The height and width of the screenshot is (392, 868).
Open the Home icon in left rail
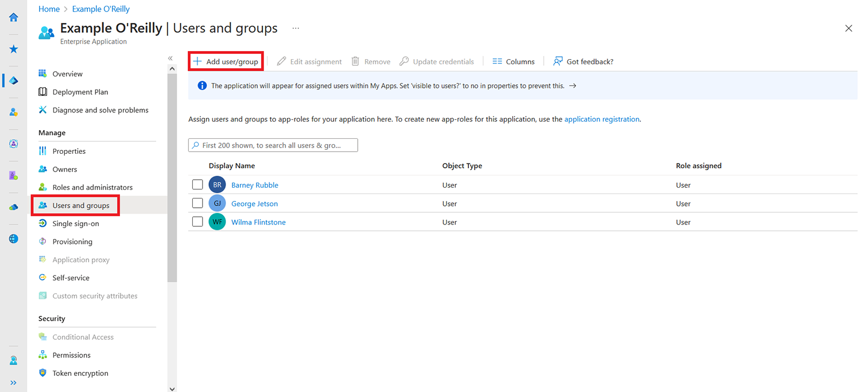pos(14,17)
